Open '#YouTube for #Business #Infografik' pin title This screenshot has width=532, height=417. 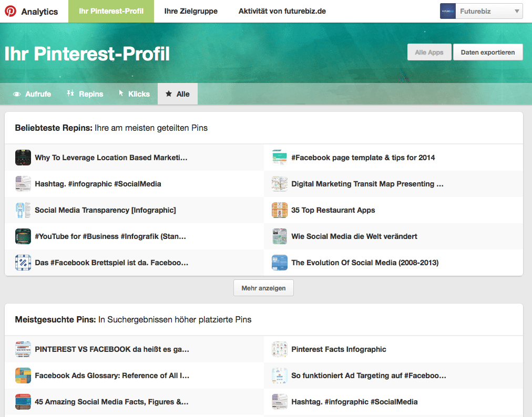pos(110,236)
